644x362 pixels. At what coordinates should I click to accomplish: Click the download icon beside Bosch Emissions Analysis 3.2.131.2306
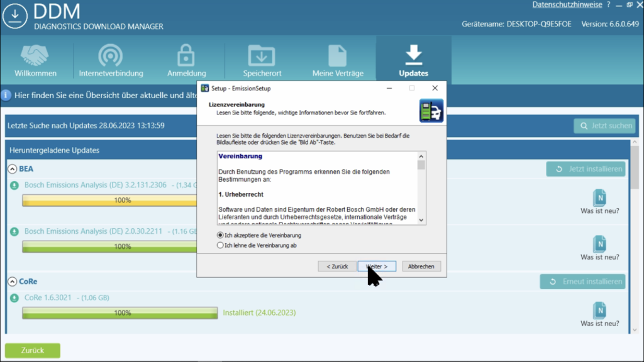[x=14, y=185]
